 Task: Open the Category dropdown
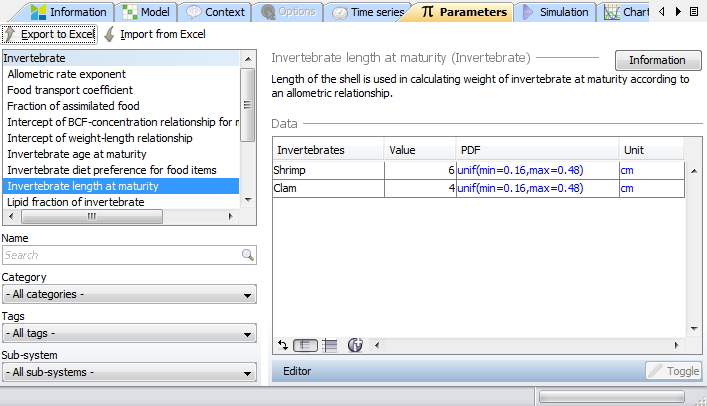pyautogui.click(x=129, y=295)
